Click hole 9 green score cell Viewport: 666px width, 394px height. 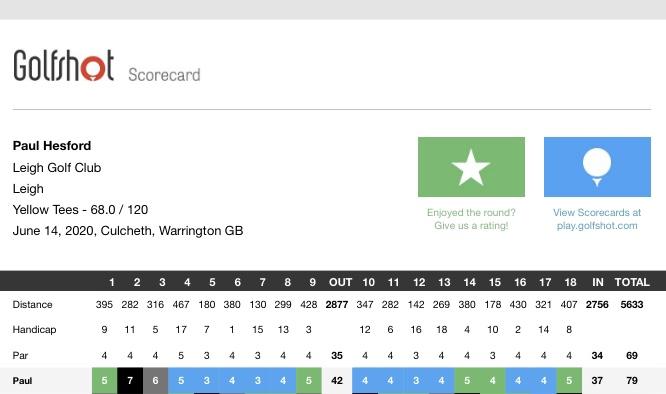coord(309,381)
